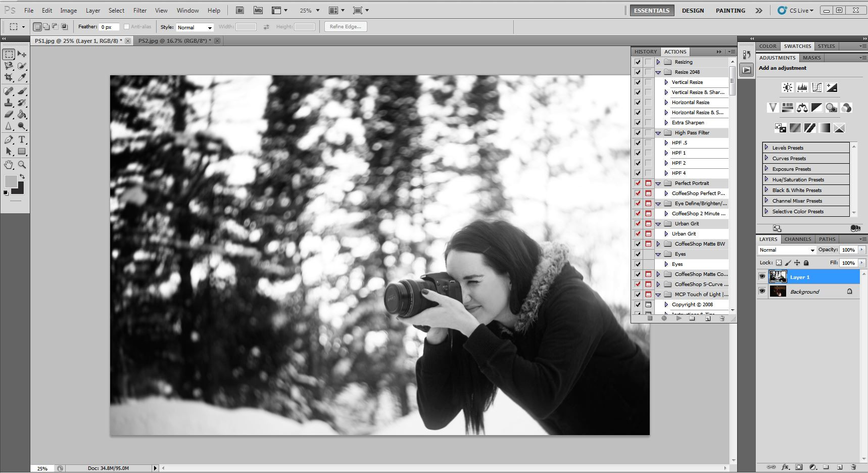This screenshot has width=868, height=473.
Task: Select the Hand tool
Action: pyautogui.click(x=9, y=165)
